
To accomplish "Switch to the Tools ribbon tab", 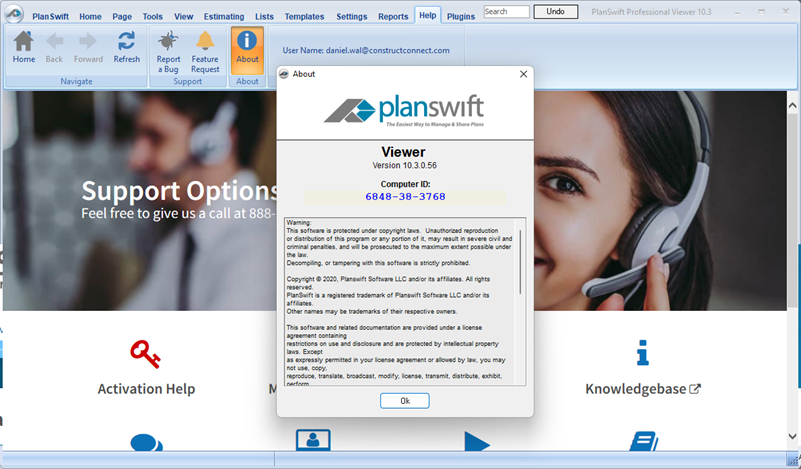I will [x=153, y=16].
